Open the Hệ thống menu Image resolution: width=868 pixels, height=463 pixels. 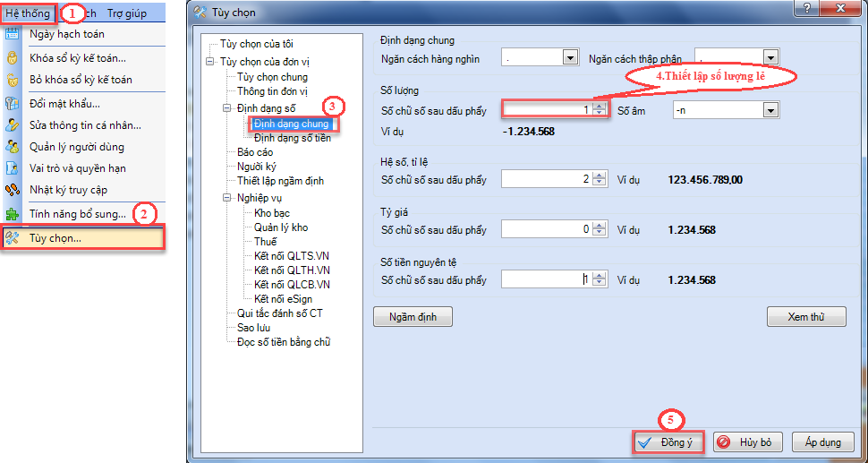click(x=27, y=13)
